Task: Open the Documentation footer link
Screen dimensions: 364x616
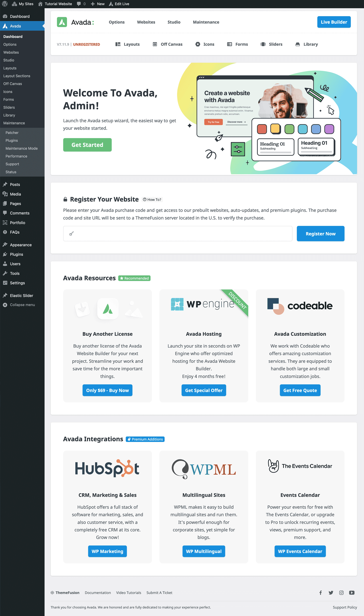Action: point(98,593)
